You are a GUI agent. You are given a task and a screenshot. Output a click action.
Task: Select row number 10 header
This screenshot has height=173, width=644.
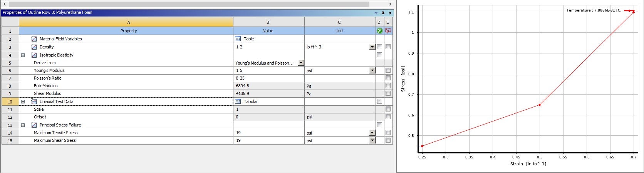[10, 101]
